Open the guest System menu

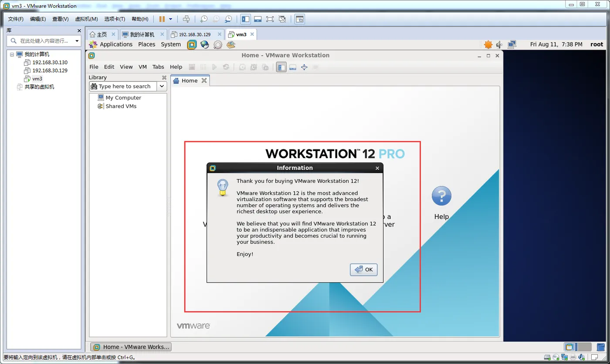pyautogui.click(x=171, y=44)
